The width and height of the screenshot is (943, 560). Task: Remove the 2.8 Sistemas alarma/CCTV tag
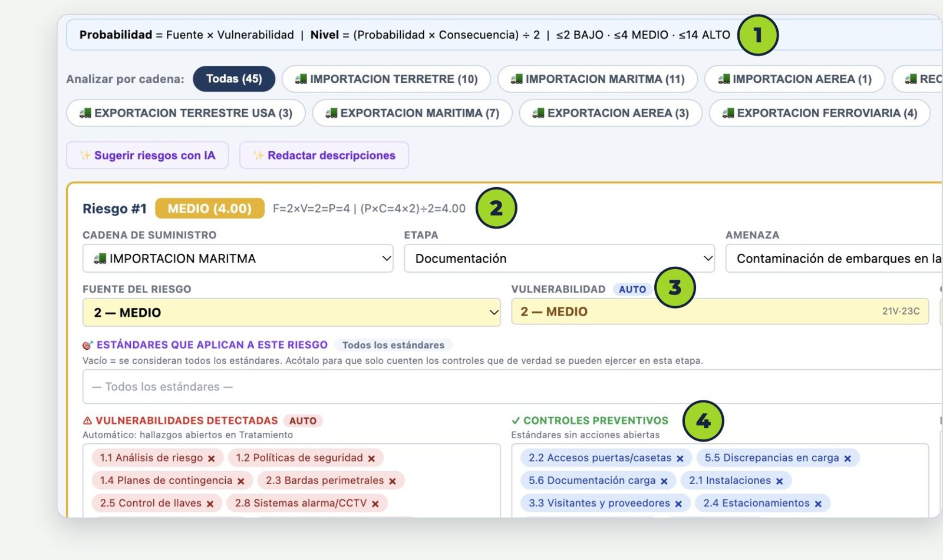click(x=375, y=503)
